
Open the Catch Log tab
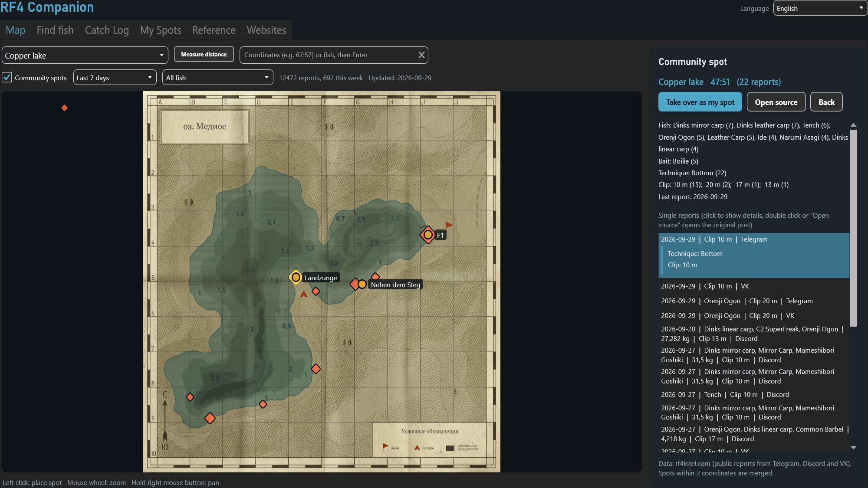(107, 30)
